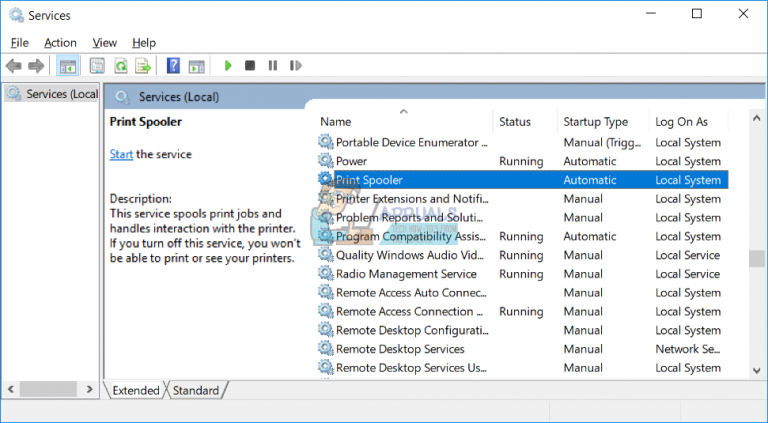Start the service with green play button

(x=227, y=66)
